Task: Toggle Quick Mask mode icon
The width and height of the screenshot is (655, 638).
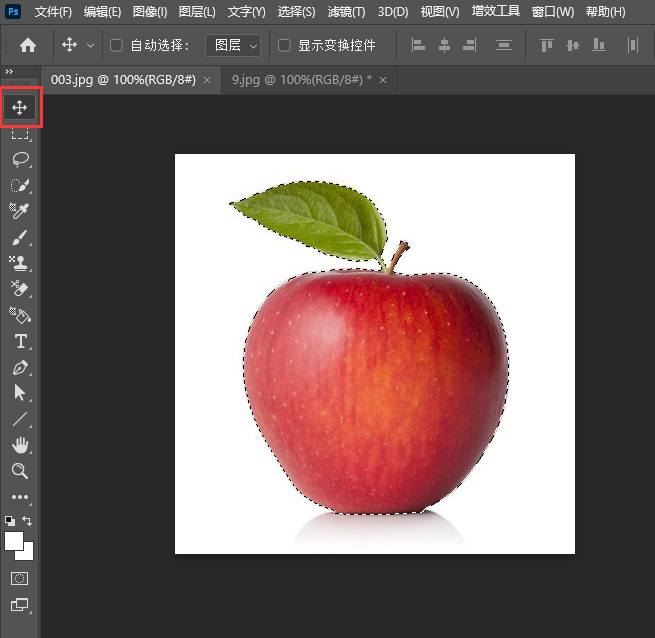Action: pyautogui.click(x=19, y=578)
